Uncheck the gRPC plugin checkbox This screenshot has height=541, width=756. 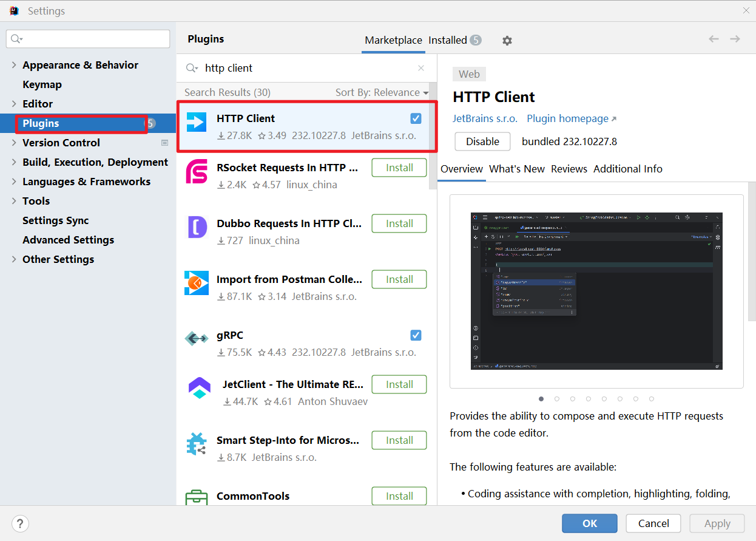coord(416,335)
